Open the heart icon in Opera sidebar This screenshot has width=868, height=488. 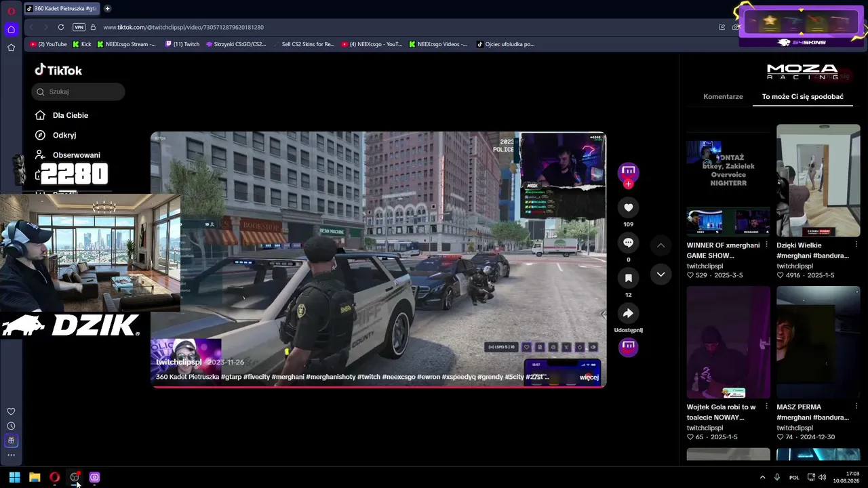pos(11,411)
